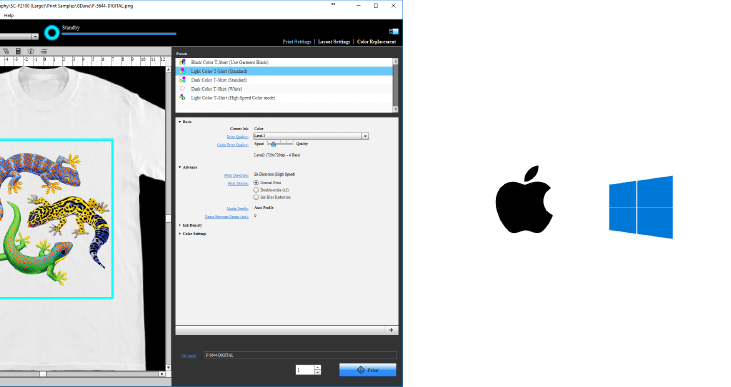Switch to the Color Replacement tab
Screen dimensions: 731x387
[x=376, y=41]
